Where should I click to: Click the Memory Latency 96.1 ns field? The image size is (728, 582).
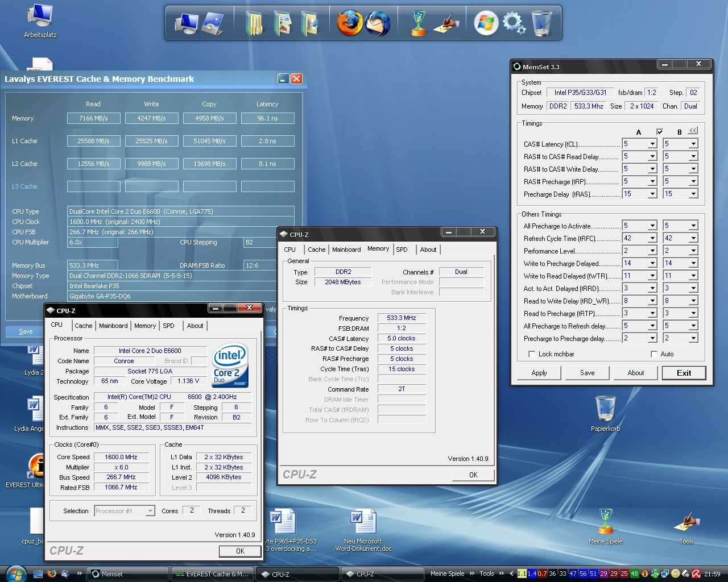pyautogui.click(x=268, y=118)
